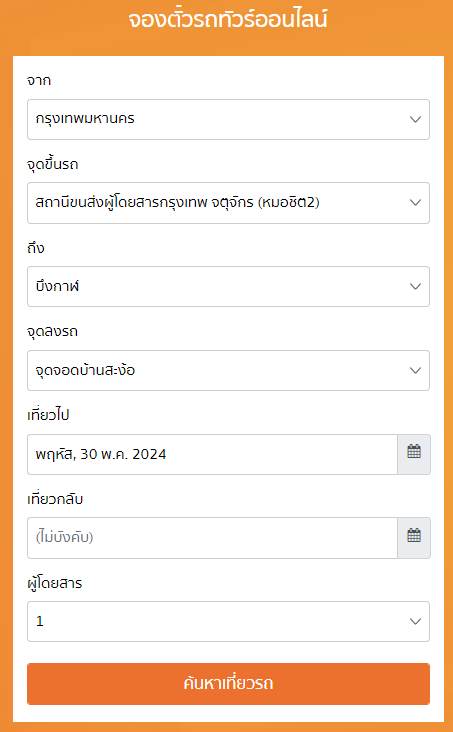
Task: Click the ผู้โดยสาร field label
Action: tap(55, 583)
